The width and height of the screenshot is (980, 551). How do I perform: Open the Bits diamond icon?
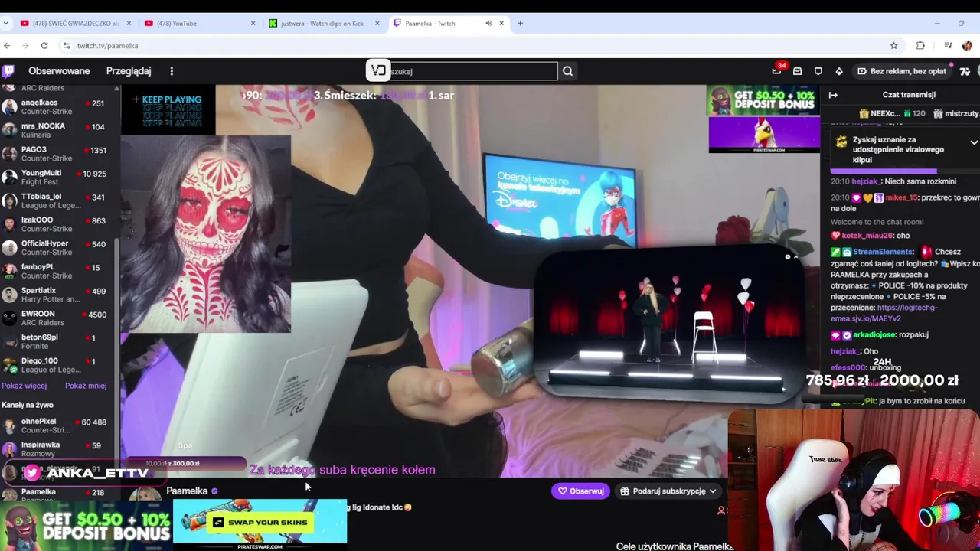point(839,71)
